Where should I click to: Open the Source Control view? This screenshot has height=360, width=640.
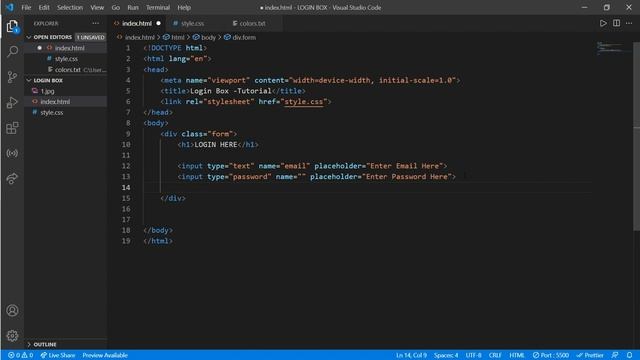tap(12, 77)
